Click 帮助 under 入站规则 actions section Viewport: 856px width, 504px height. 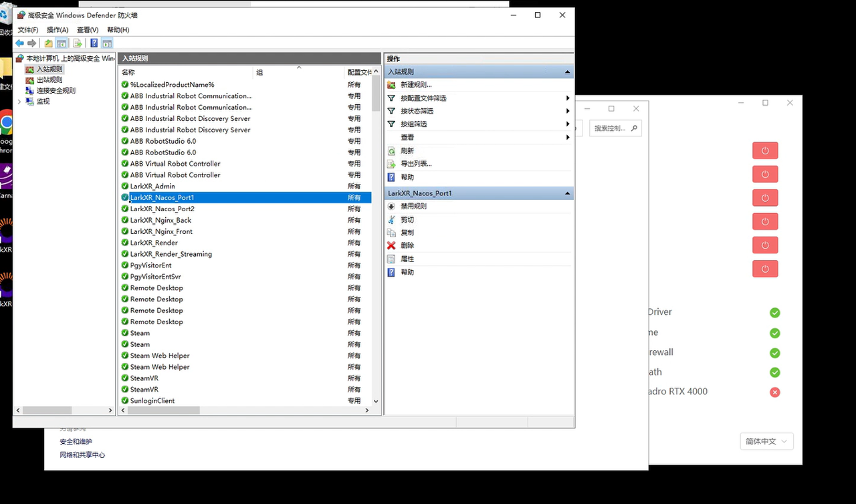coord(407,177)
